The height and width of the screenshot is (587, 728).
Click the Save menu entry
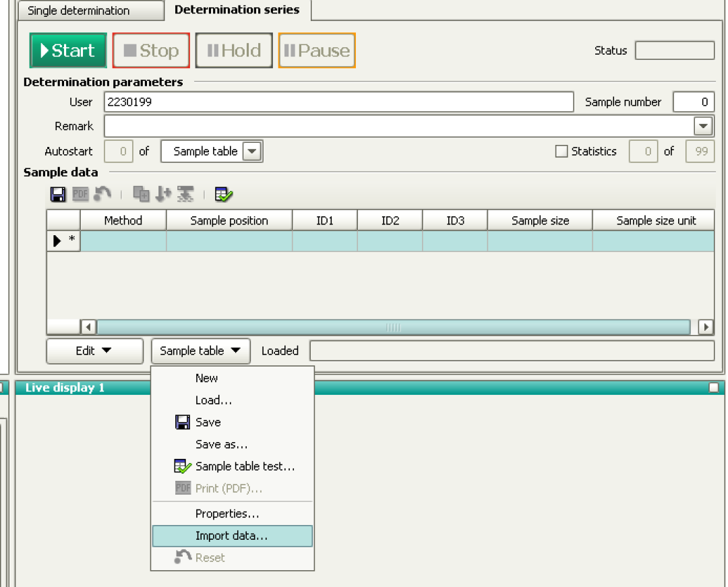tap(233, 423)
